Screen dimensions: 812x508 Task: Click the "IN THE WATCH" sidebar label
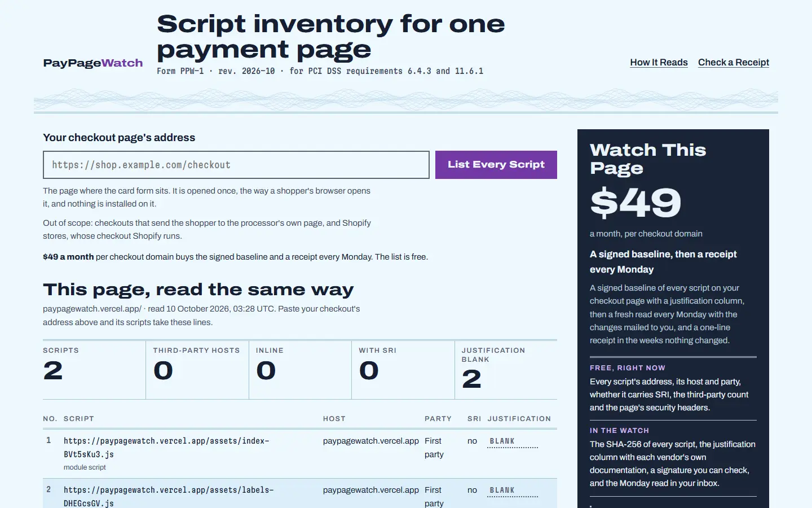pos(620,431)
